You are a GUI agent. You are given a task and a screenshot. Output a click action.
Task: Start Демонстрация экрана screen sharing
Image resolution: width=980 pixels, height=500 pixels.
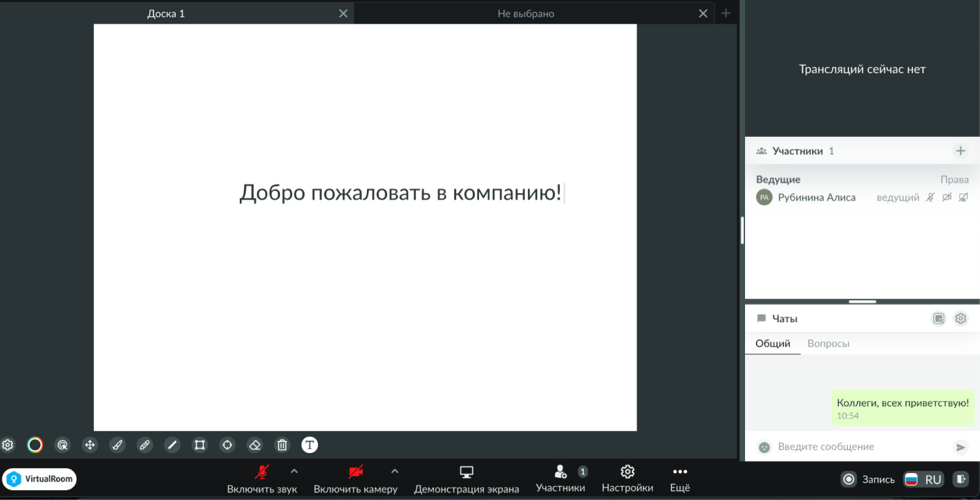[467, 479]
